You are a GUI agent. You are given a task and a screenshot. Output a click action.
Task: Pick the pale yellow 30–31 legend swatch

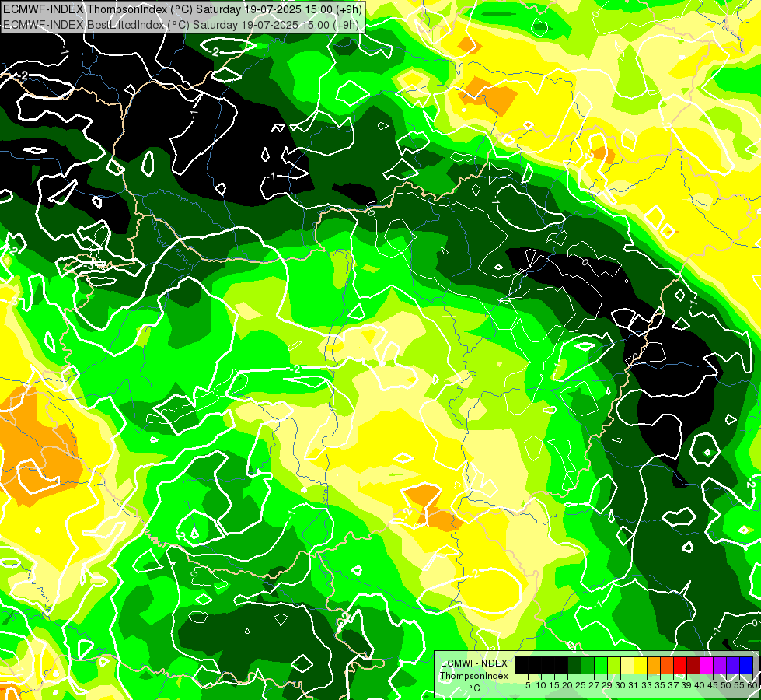click(x=627, y=665)
